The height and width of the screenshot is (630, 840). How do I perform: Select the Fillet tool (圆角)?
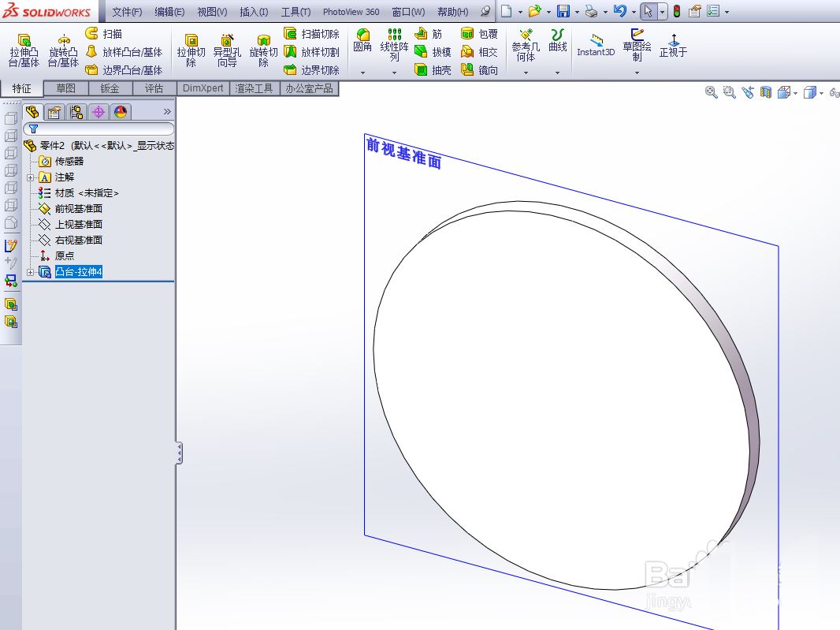[x=362, y=40]
